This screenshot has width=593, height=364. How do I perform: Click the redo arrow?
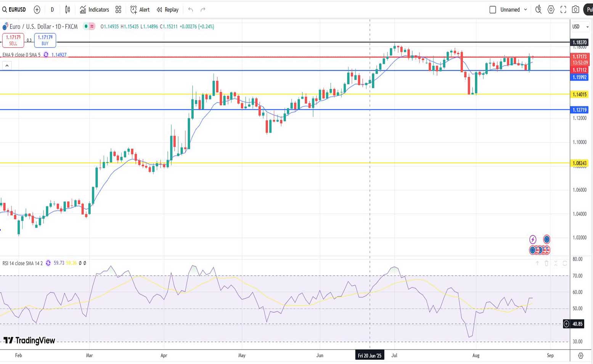point(203,10)
